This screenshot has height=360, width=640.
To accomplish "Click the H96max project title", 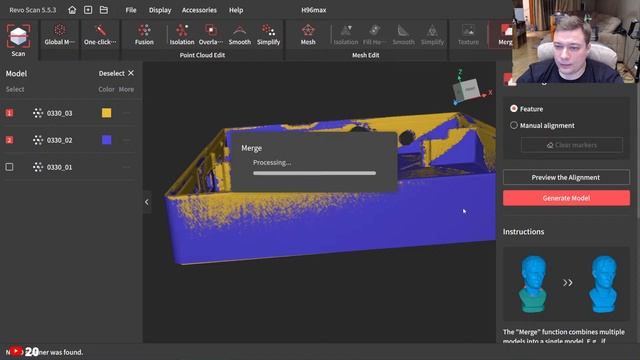I will (x=313, y=10).
